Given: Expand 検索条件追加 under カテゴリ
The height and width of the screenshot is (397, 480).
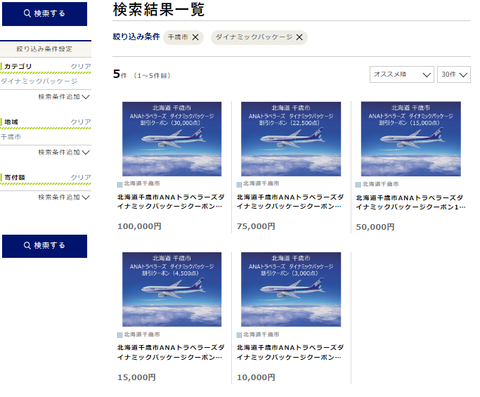Looking at the screenshot, I should (64, 97).
